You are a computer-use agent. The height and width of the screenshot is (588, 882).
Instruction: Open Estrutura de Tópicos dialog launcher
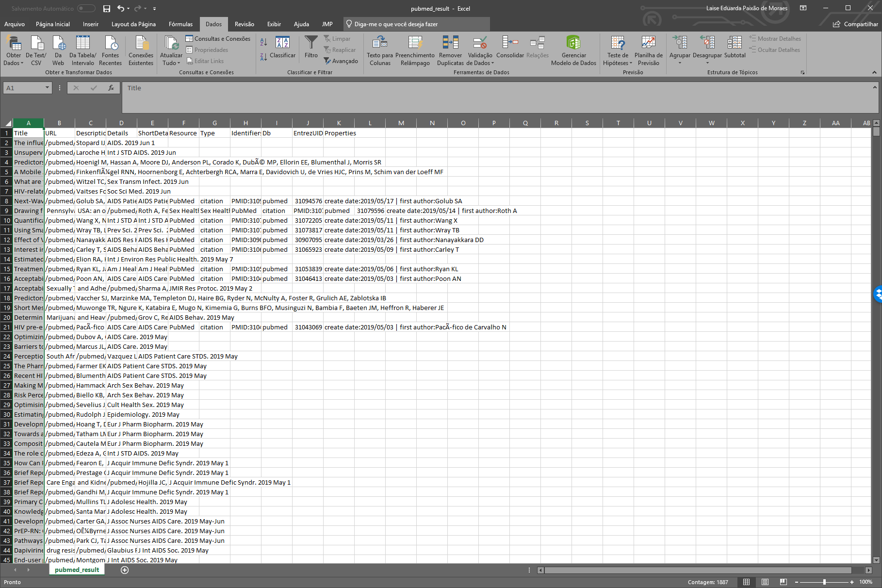coord(802,73)
